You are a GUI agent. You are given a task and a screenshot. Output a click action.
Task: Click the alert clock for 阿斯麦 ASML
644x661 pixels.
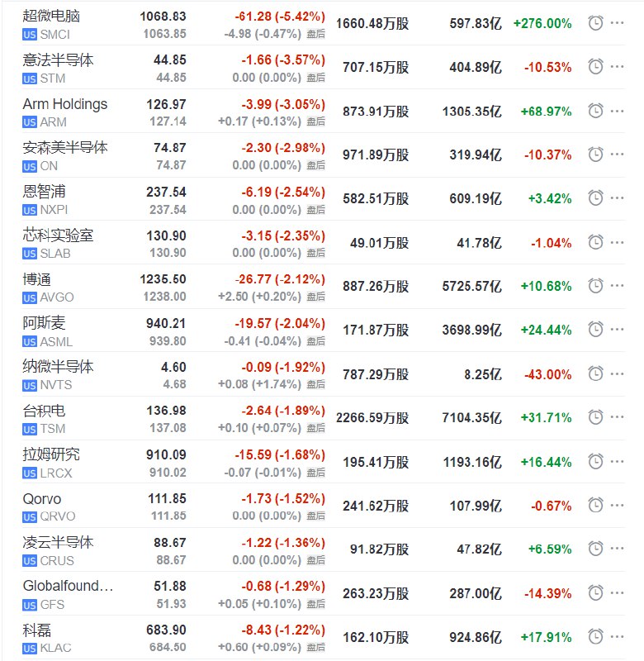point(595,330)
